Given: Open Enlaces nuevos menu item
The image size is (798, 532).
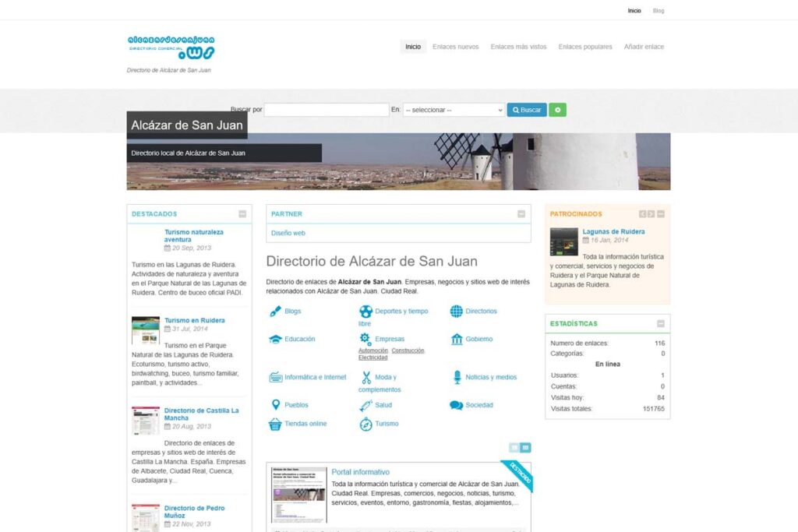Looking at the screenshot, I should 455,47.
